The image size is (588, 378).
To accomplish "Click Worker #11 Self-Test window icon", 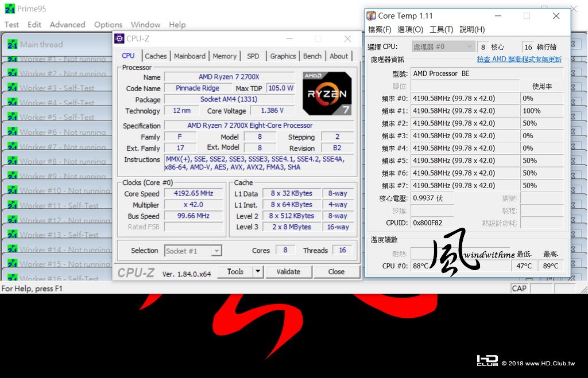I will (x=13, y=205).
